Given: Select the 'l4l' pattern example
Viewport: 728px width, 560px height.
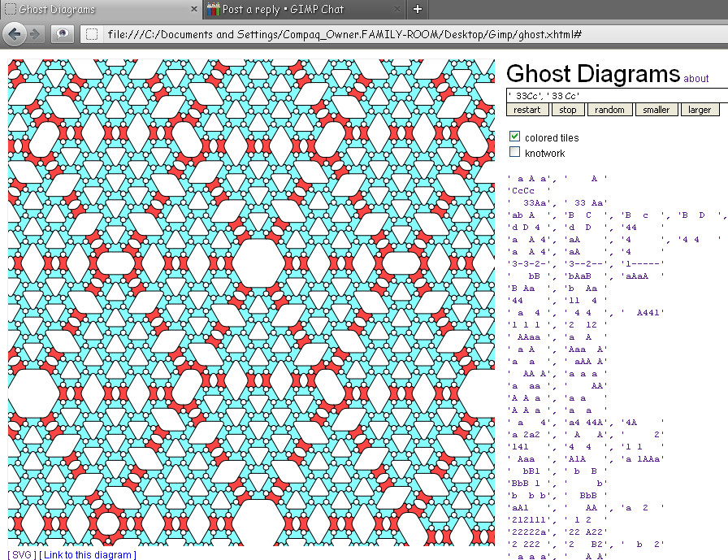Looking at the screenshot, I should tap(586, 446).
